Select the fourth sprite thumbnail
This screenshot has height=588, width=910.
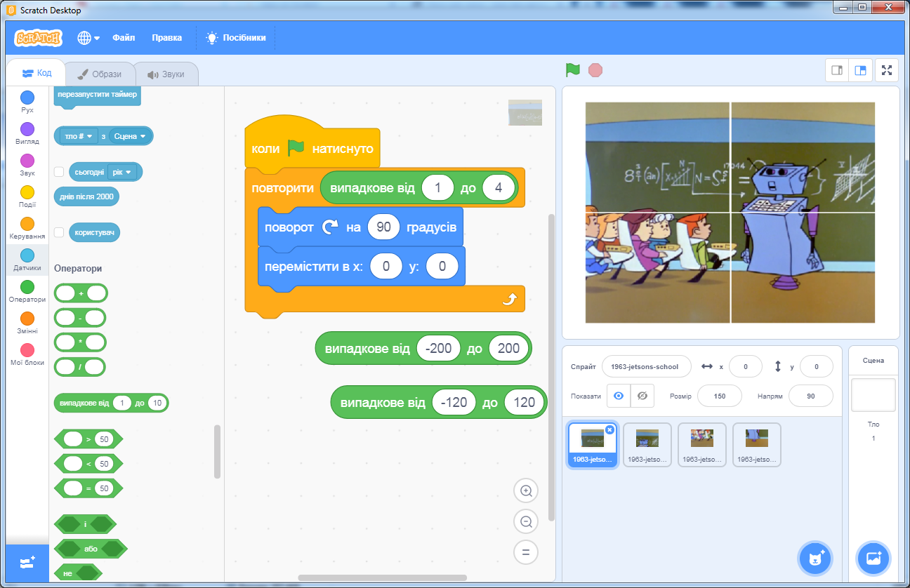point(757,445)
